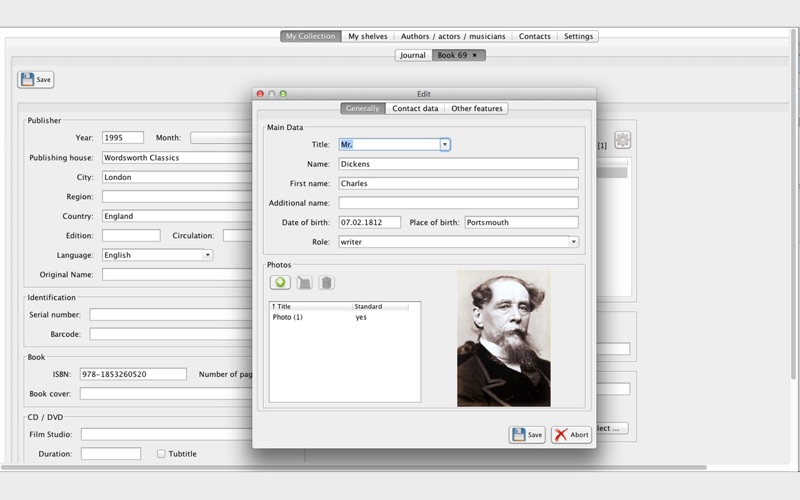Click the vertical scrollbar on right edge
Screen dimensions: 800x500
793,204
